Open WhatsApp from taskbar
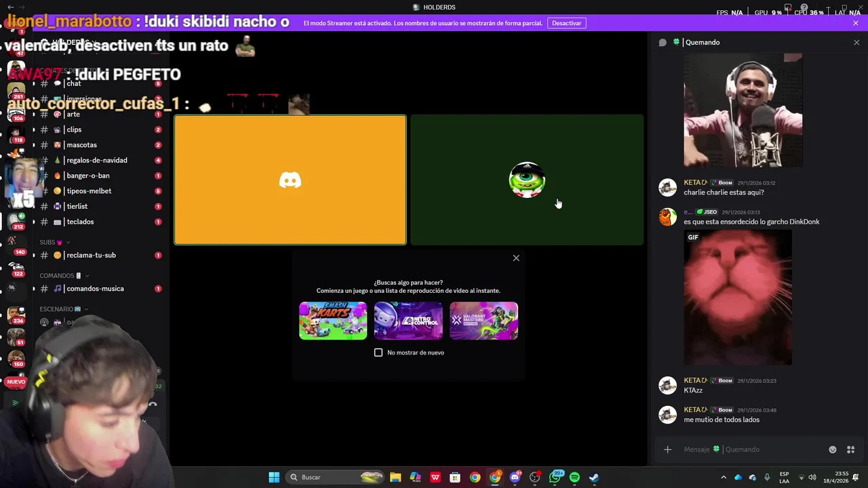 pos(555,477)
